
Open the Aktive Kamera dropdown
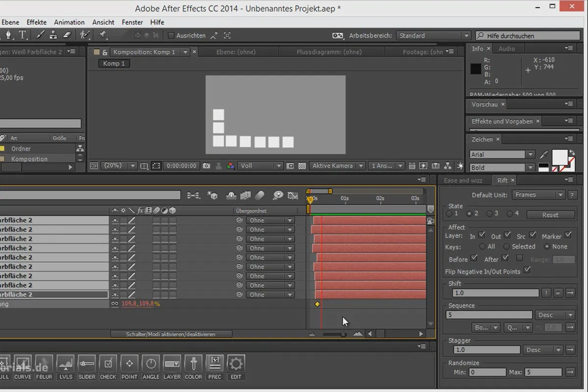click(x=337, y=166)
